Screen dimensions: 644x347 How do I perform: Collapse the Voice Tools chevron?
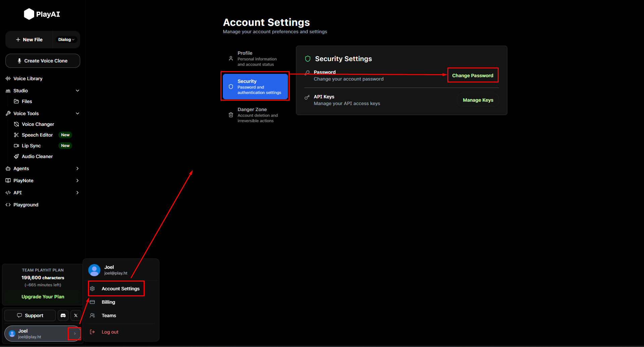coord(78,113)
